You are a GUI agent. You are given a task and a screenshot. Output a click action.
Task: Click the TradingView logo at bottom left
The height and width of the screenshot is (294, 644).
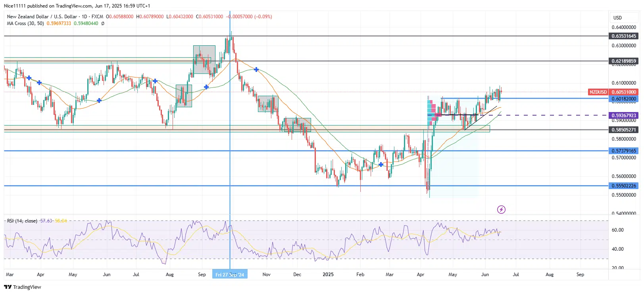click(23, 287)
